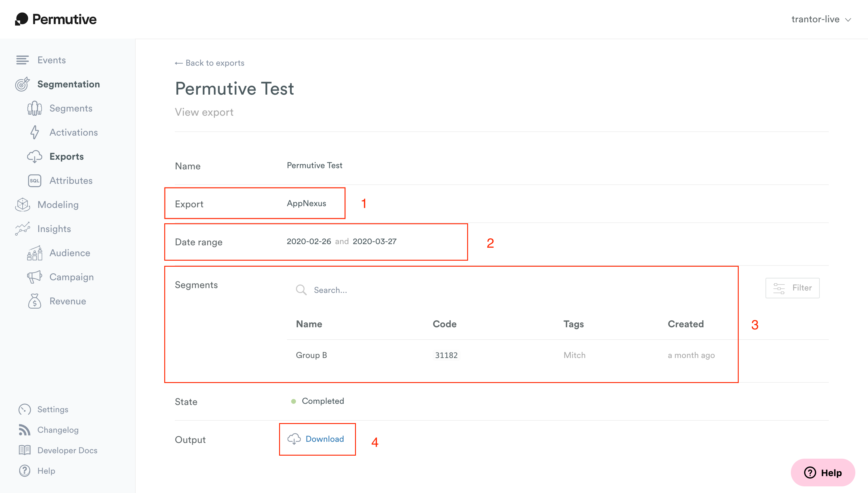
Task: Open the Segmentation section label
Action: click(x=68, y=84)
